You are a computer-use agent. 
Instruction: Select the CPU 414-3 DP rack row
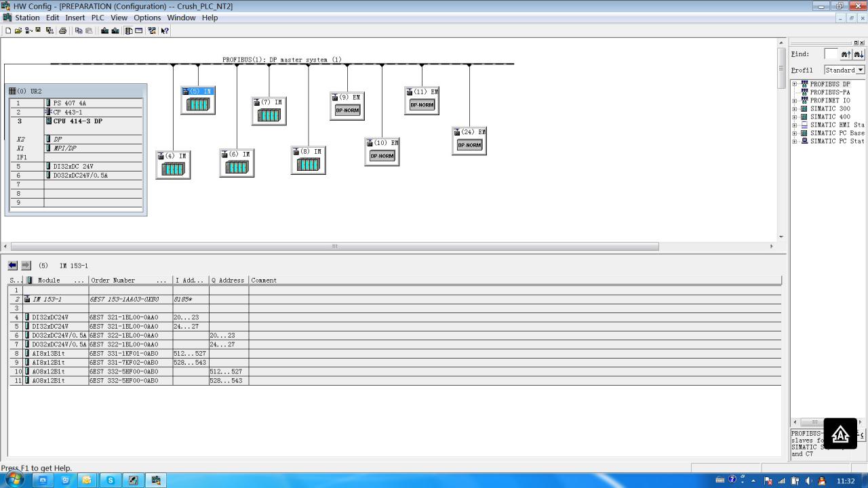pos(78,121)
